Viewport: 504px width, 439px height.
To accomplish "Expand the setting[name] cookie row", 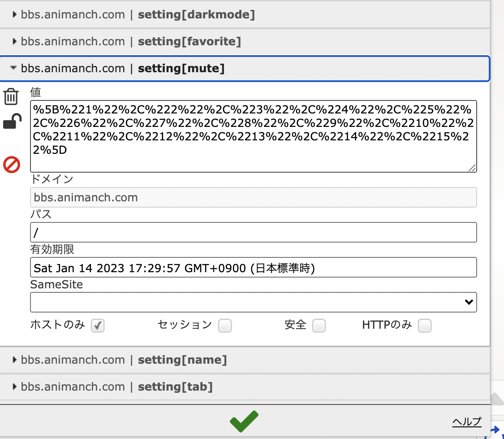I will [x=245, y=360].
